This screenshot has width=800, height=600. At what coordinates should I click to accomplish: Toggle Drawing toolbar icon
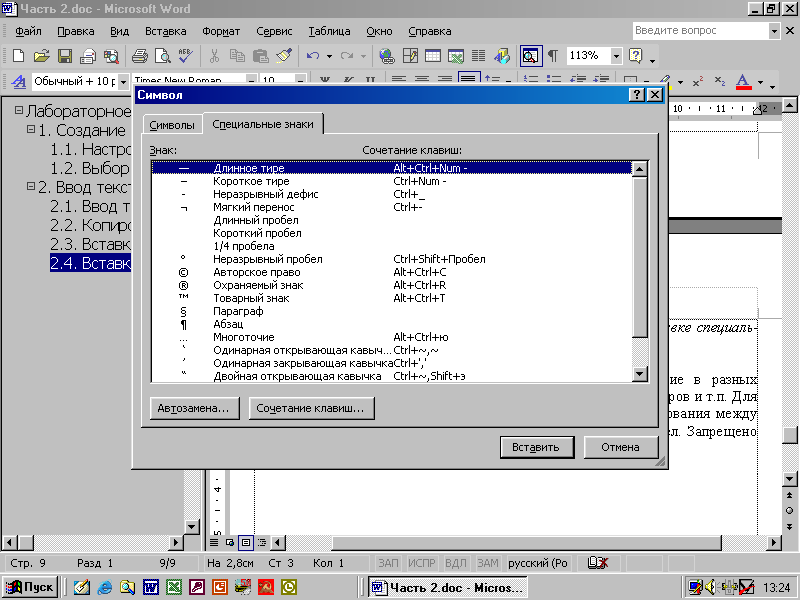pyautogui.click(x=502, y=56)
